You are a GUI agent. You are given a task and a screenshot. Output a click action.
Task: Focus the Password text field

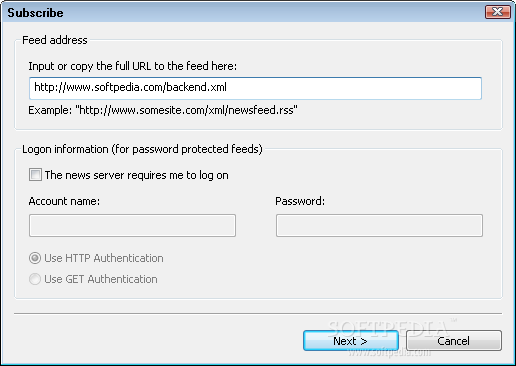coord(379,226)
